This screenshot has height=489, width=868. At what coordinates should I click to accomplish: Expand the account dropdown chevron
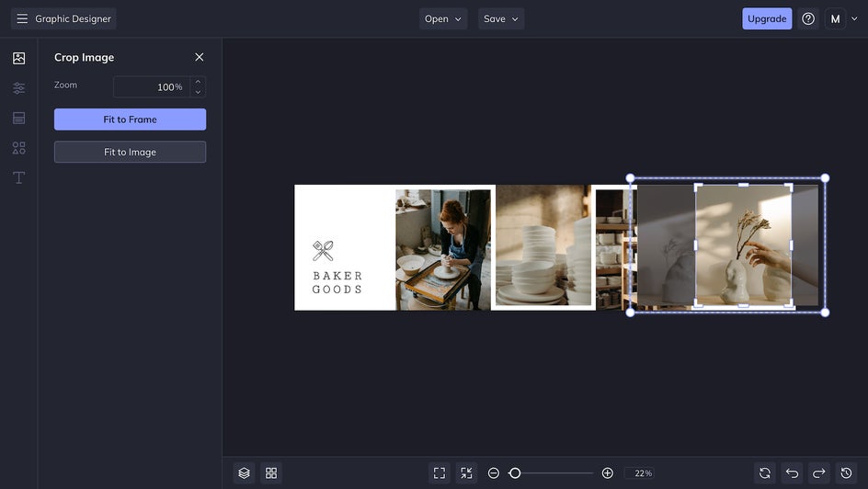click(854, 18)
